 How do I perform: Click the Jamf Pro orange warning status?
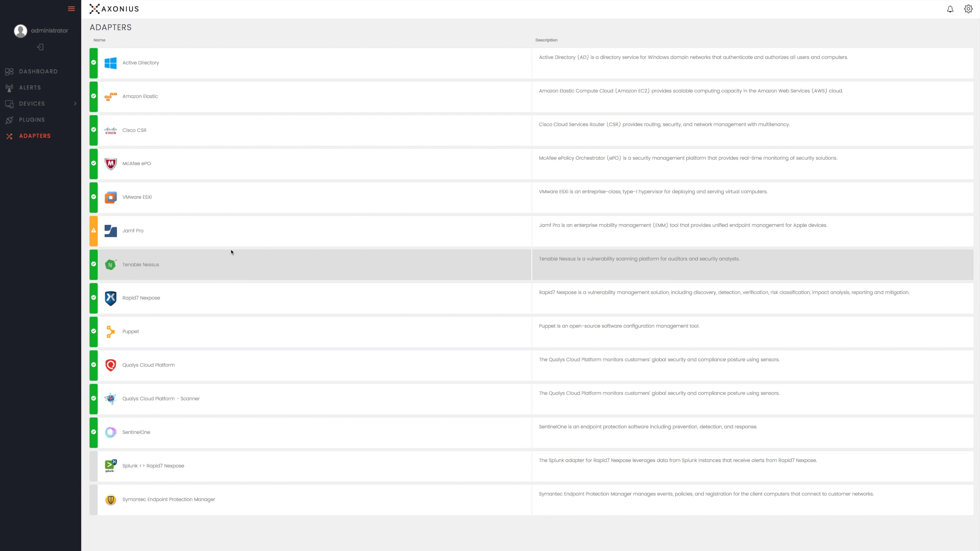pos(94,231)
